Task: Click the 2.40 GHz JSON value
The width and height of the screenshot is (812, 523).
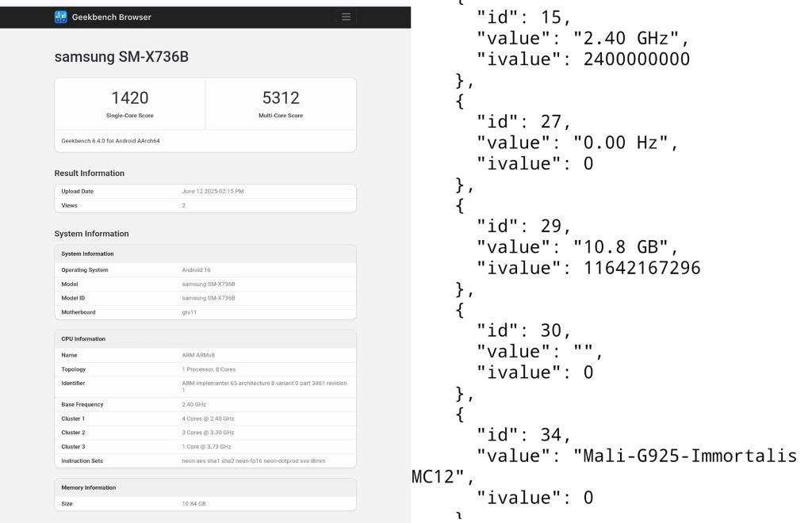Action: click(x=626, y=38)
